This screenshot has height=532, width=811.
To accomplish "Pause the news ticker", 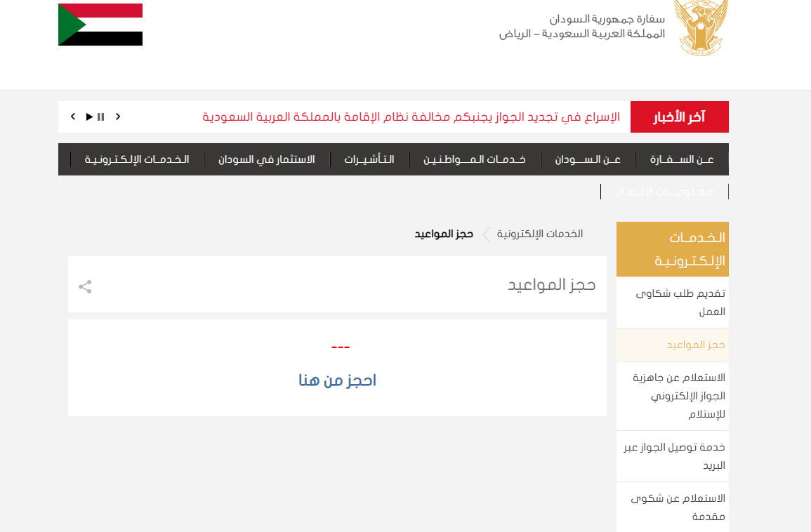I will pyautogui.click(x=101, y=117).
